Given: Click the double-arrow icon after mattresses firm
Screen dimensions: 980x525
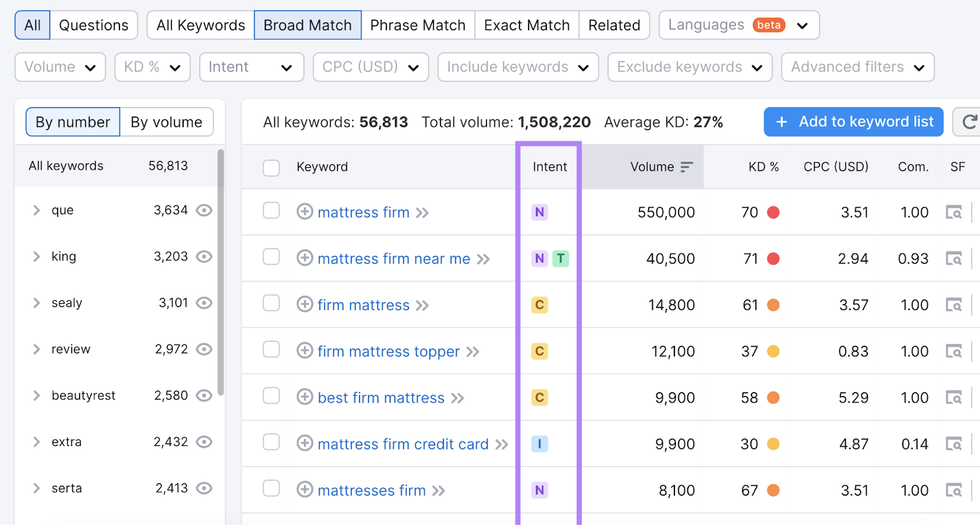Looking at the screenshot, I should (x=439, y=491).
